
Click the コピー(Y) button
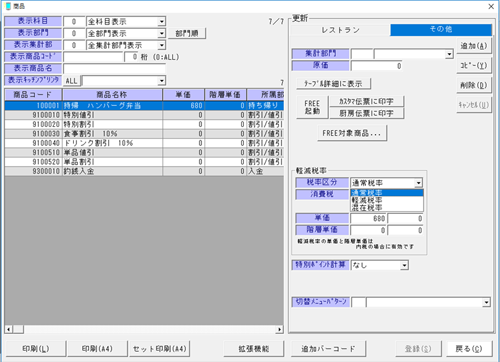pos(474,65)
